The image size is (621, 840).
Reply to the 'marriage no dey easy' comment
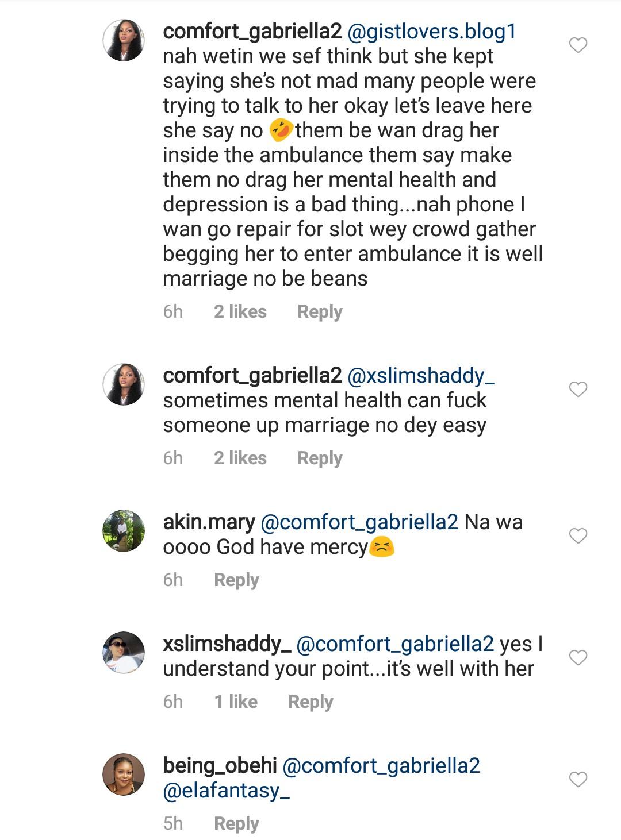[320, 458]
